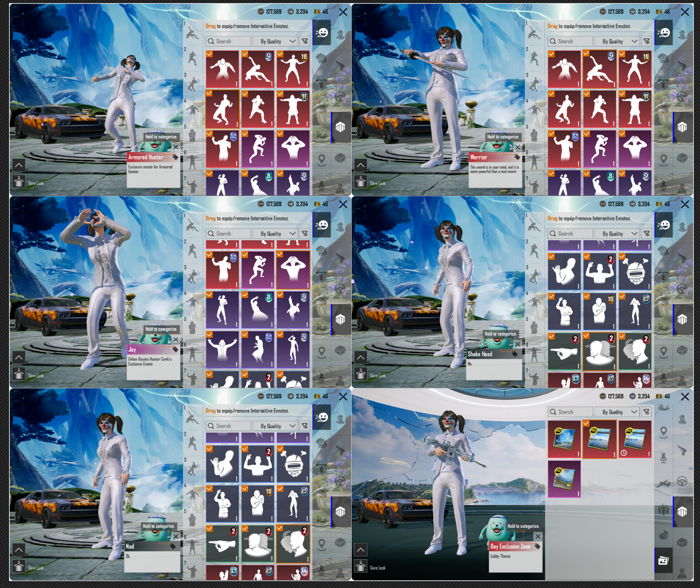Click Save Look in the Bay Exclusion Zone panel

[x=377, y=568]
